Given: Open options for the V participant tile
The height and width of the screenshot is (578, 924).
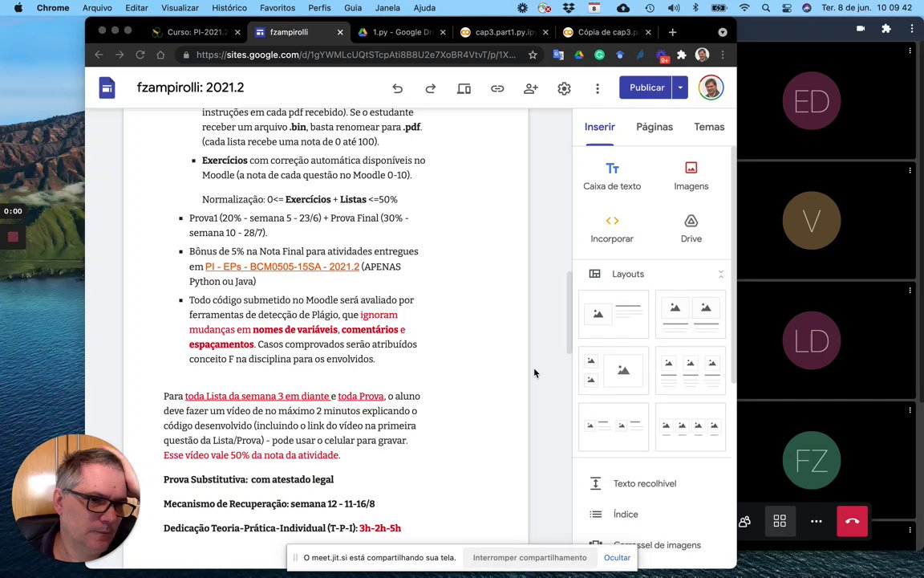Looking at the screenshot, I should pyautogui.click(x=910, y=170).
